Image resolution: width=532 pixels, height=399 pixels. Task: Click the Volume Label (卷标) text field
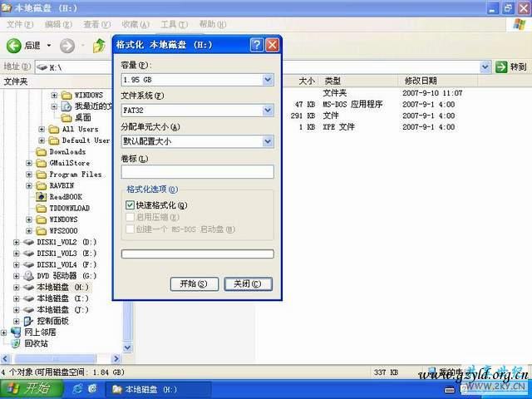pos(197,172)
